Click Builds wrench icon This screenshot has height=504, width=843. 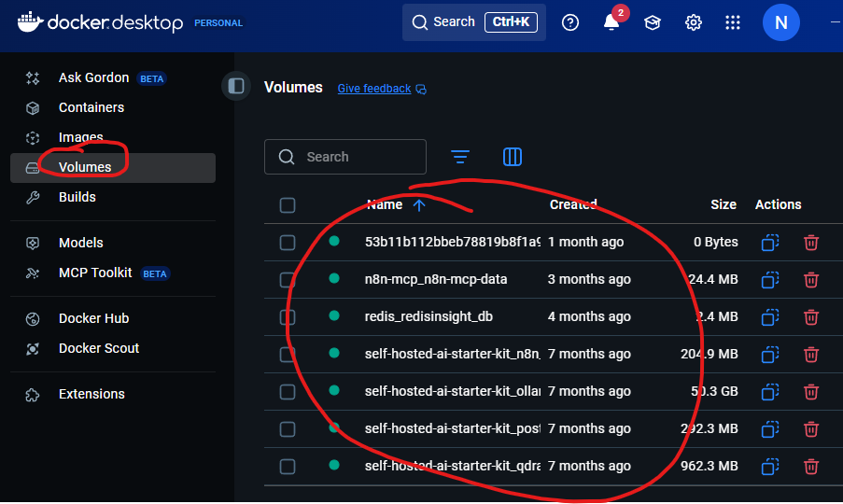33,198
